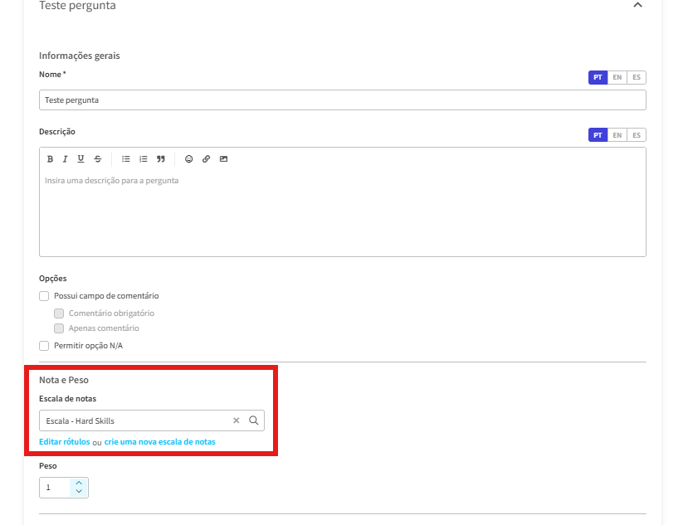
Task: Insert numbered list in description
Action: tap(143, 159)
